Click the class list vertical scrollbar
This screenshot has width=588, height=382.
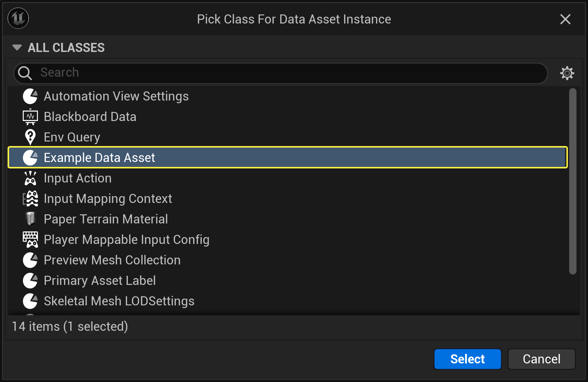pos(573,181)
